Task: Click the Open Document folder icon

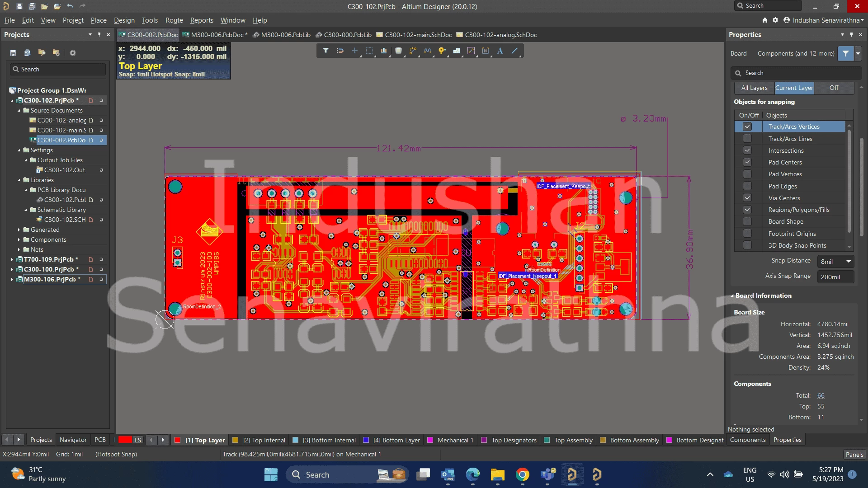Action: pyautogui.click(x=44, y=6)
